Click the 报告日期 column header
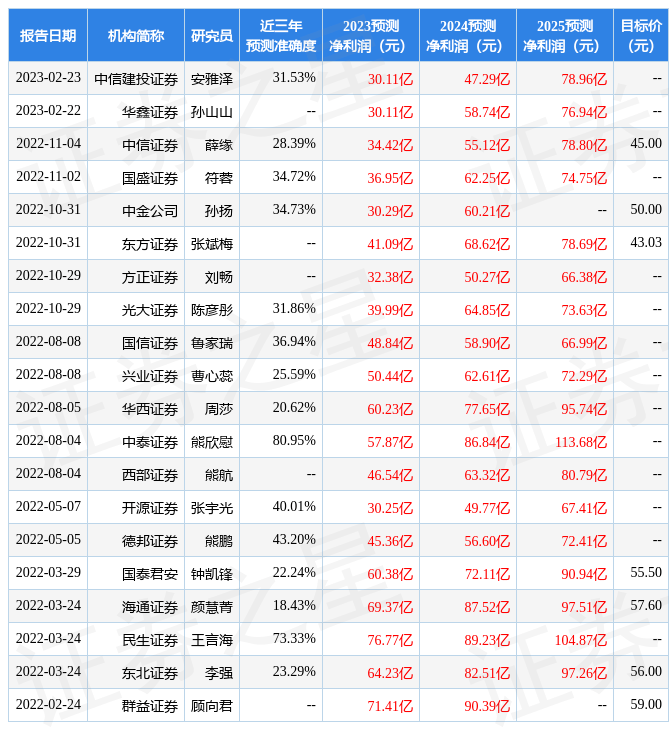Screen dimensions: 669x730 coord(48,35)
